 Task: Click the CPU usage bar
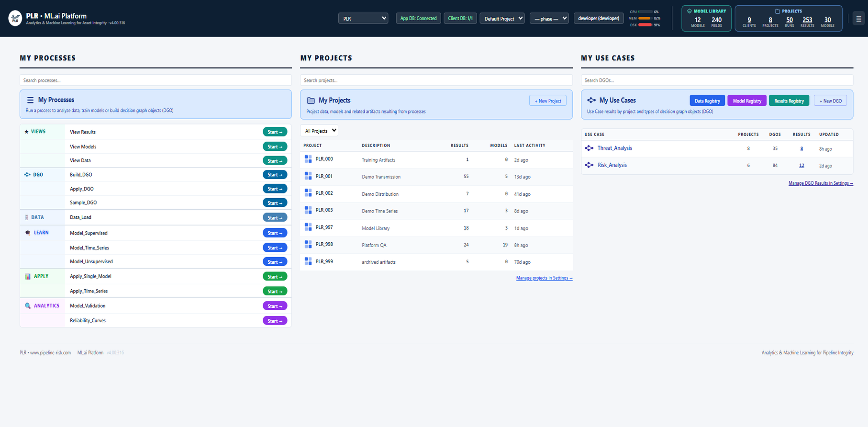click(645, 11)
